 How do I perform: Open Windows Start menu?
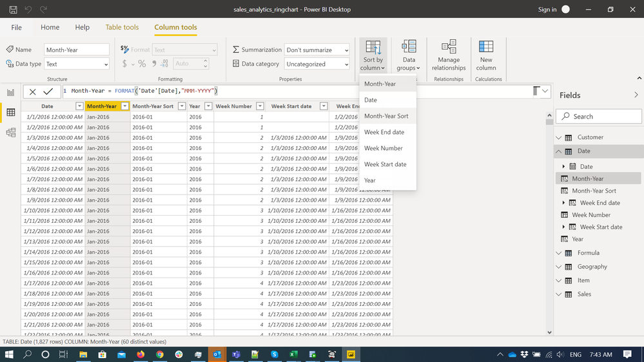click(9, 354)
